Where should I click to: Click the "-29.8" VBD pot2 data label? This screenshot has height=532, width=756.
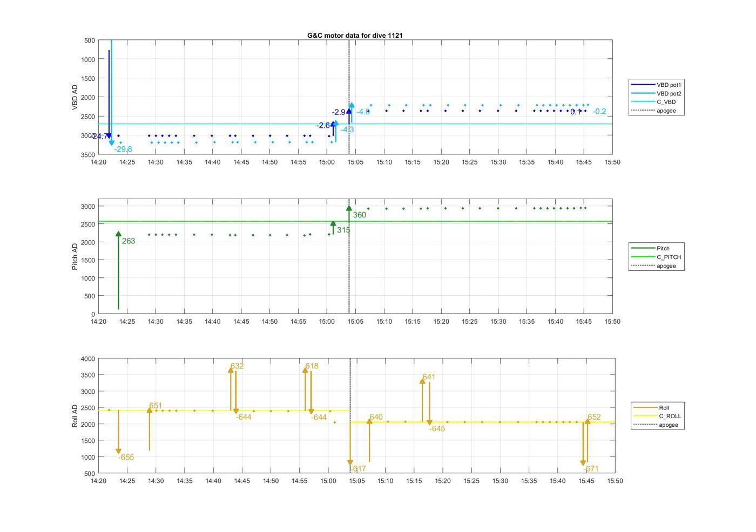point(123,149)
